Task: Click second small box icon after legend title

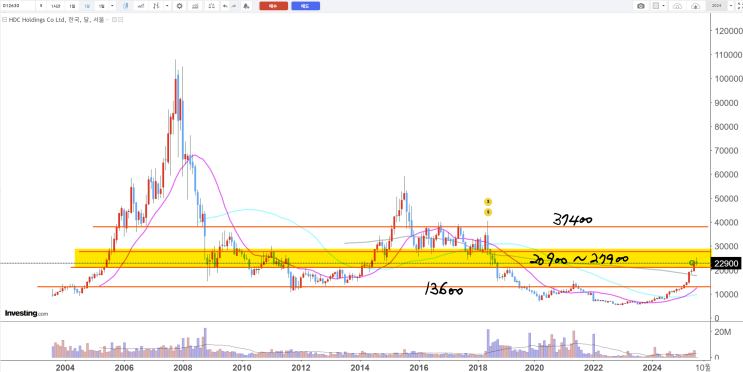Action: 120,19
